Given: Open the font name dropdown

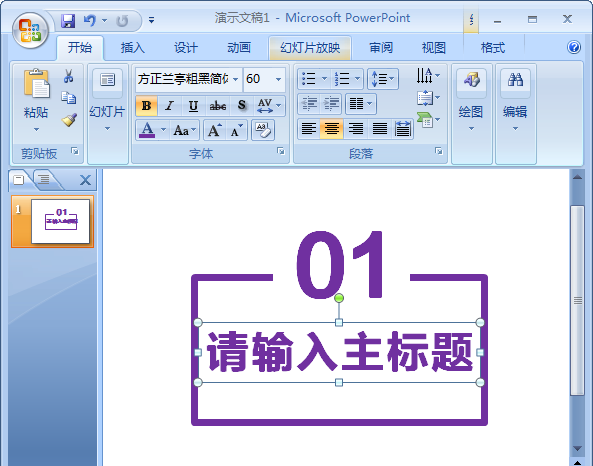Looking at the screenshot, I should 235,79.
